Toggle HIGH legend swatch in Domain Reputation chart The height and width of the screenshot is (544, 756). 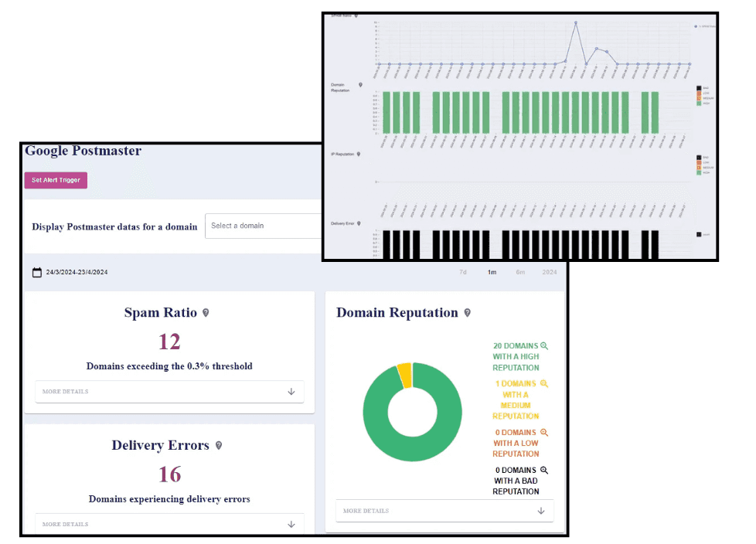point(699,103)
